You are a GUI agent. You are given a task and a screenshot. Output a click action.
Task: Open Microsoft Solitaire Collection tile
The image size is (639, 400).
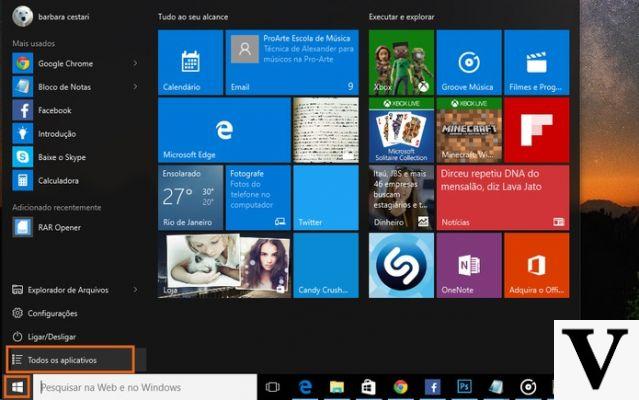point(401,130)
